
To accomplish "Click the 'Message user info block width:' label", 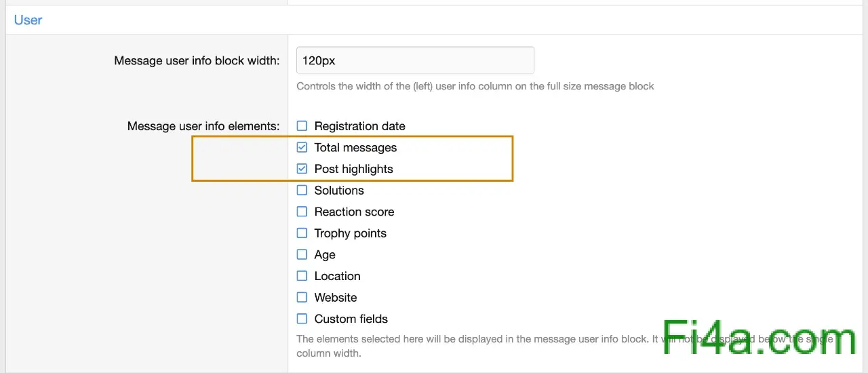I will (197, 61).
